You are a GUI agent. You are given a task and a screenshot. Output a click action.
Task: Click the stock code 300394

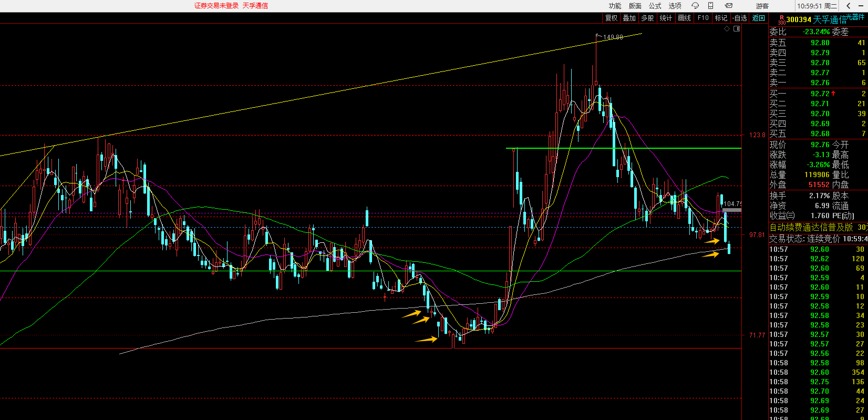coord(799,20)
